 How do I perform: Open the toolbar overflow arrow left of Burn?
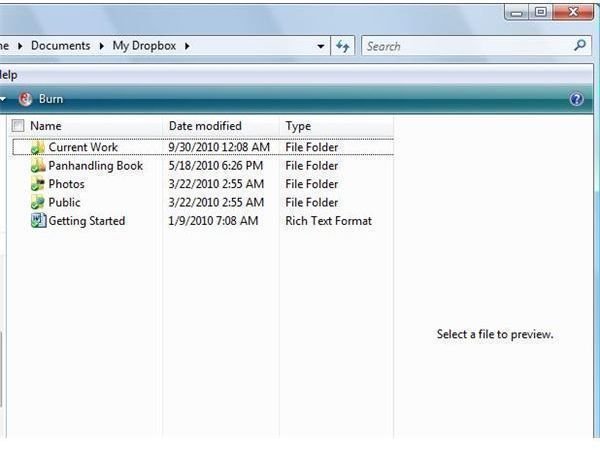click(3, 99)
